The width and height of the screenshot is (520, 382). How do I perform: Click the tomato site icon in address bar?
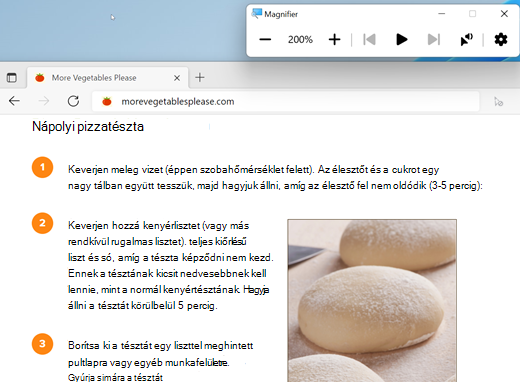tap(107, 101)
